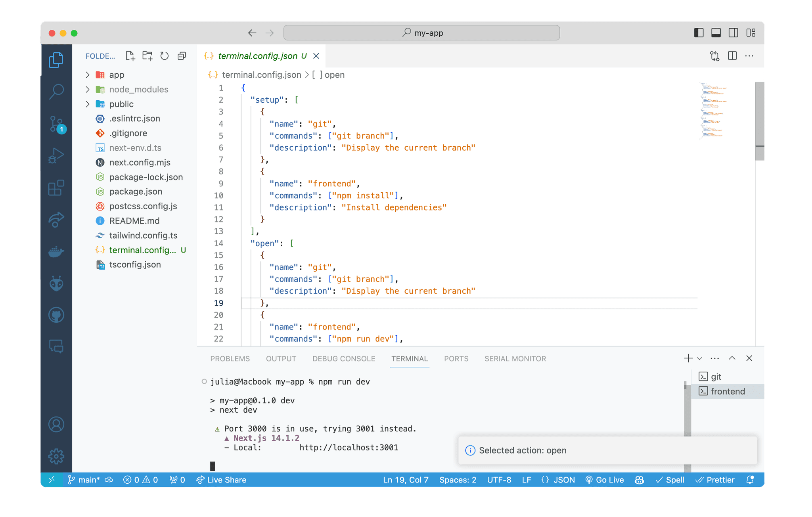Click the my-app command center search box
The width and height of the screenshot is (812, 517).
pos(421,33)
